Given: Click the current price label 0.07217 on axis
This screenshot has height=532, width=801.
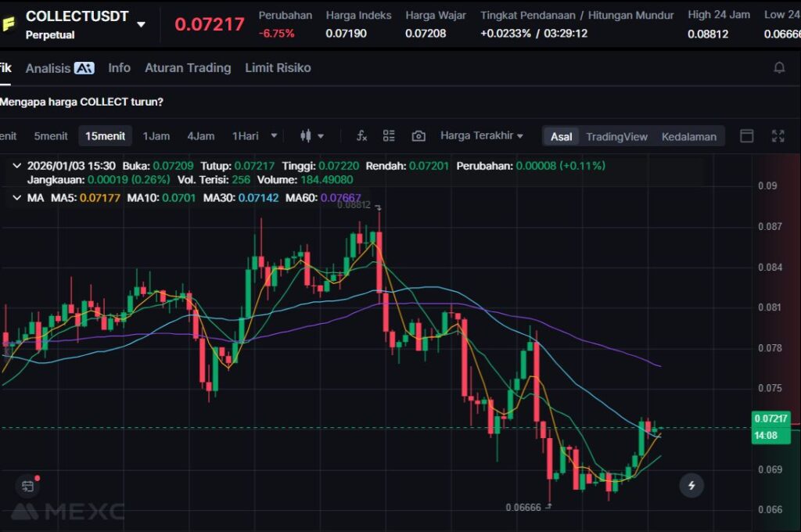Looking at the screenshot, I should click(x=770, y=419).
